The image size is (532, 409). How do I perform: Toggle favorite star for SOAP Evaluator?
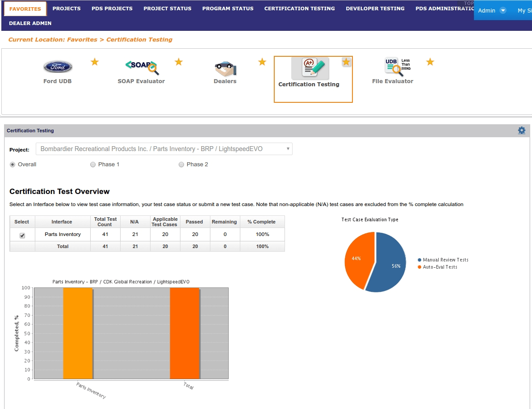pos(179,62)
